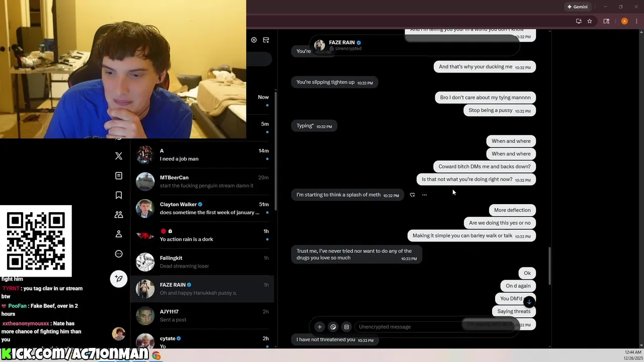Click MTBeerCan profile picture
Image resolution: width=644 pixels, height=362 pixels.
click(x=145, y=182)
